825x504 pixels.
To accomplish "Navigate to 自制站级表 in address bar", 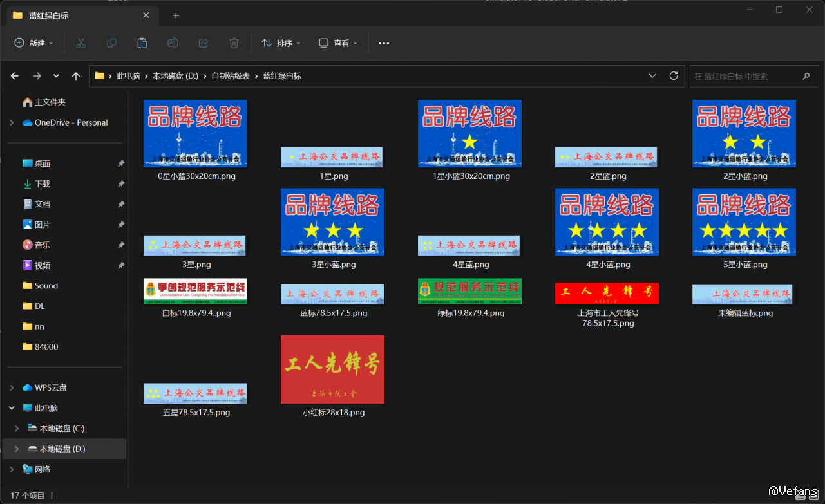I will click(x=231, y=76).
